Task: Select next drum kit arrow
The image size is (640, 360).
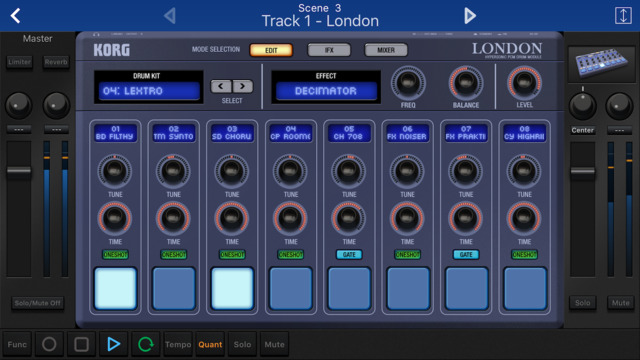Action: [242, 86]
